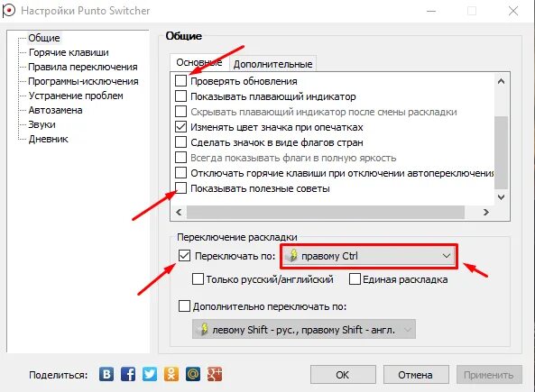Open the левому Shift - рус. combo box
535x392 pixels.
pyautogui.click(x=304, y=329)
